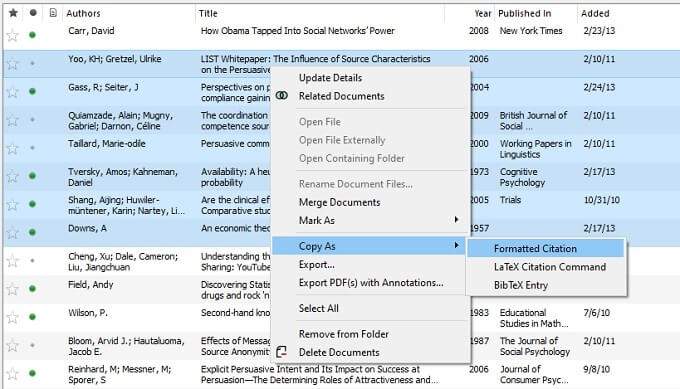
Task: Star the Field, Andy entry
Action: click(13, 289)
